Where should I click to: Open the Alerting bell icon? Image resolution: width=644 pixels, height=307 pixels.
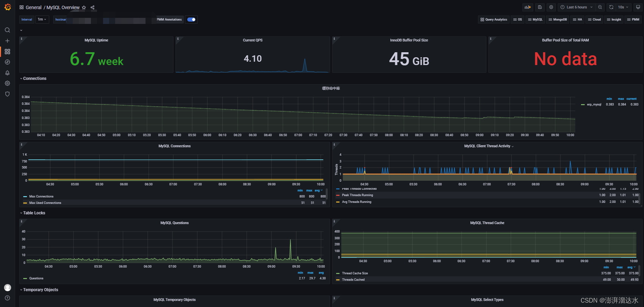tap(7, 73)
